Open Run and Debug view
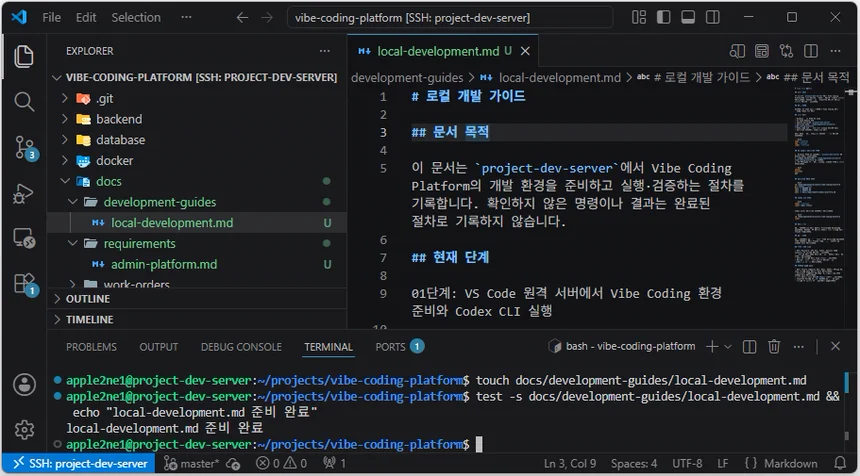Image resolution: width=860 pixels, height=476 pixels. [24, 194]
